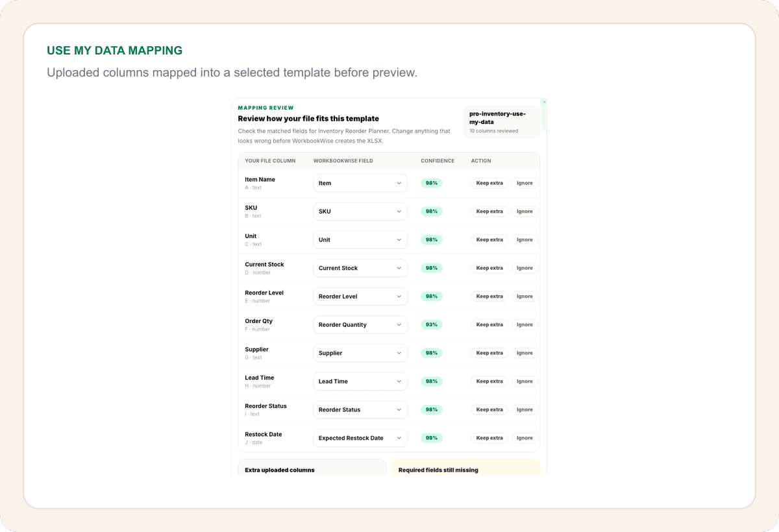The width and height of the screenshot is (779, 532).
Task: Click Ignore for Restock Date row
Action: coord(525,438)
